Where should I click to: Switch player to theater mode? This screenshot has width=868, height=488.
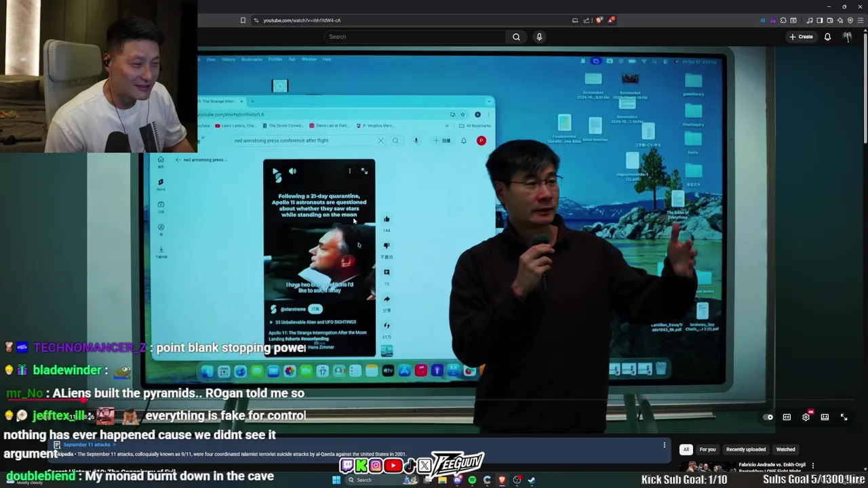coord(825,417)
